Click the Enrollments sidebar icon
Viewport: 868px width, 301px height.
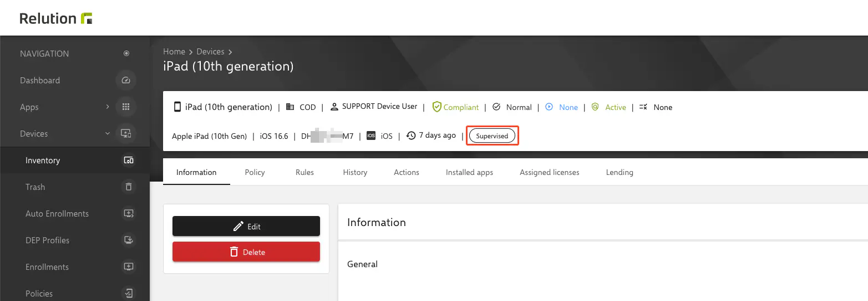(x=128, y=267)
